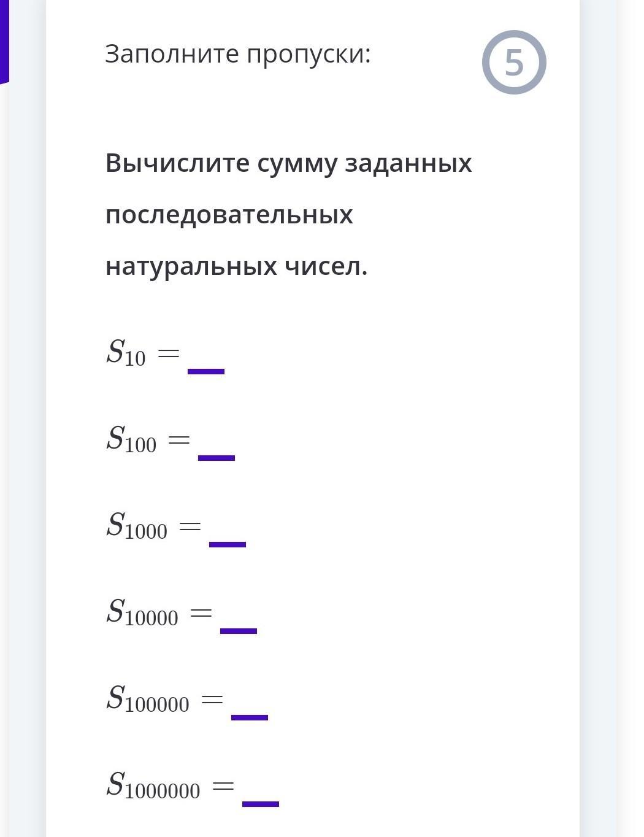The image size is (644, 837).
Task: Click the 'Заполните пропуски:' heading text
Action: [x=238, y=54]
